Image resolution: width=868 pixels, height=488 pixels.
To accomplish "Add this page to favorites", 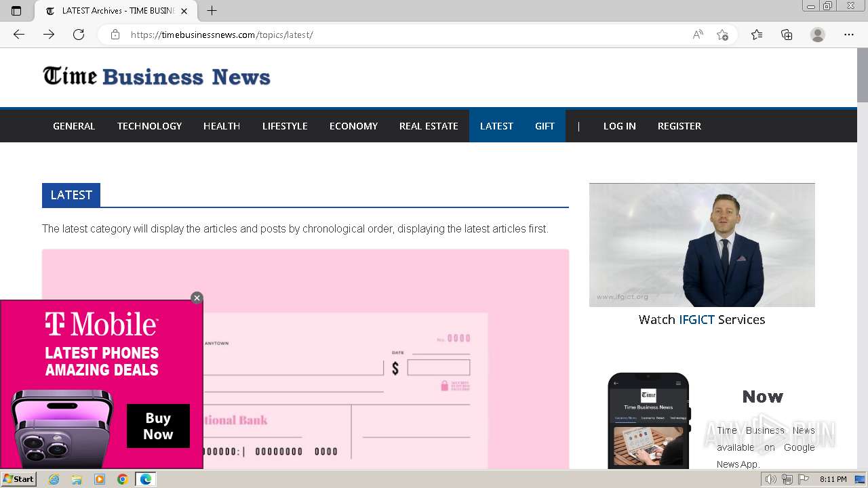I will coord(722,35).
